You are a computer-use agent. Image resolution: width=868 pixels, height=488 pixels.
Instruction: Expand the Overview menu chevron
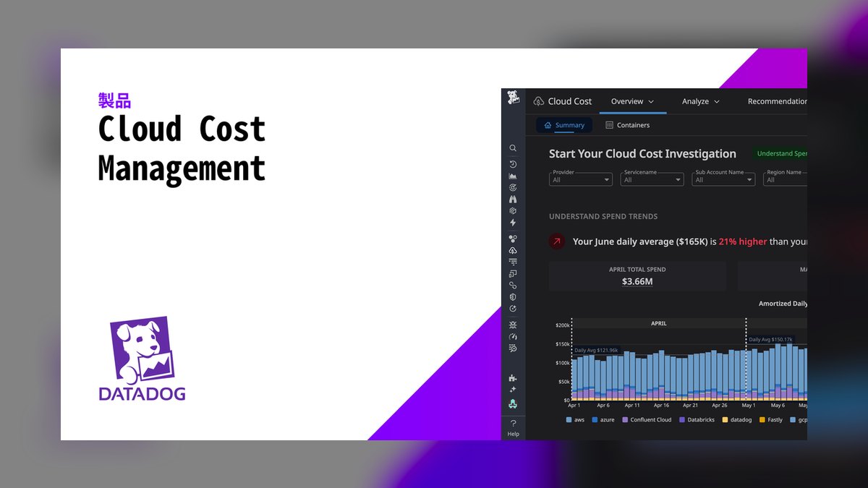651,102
